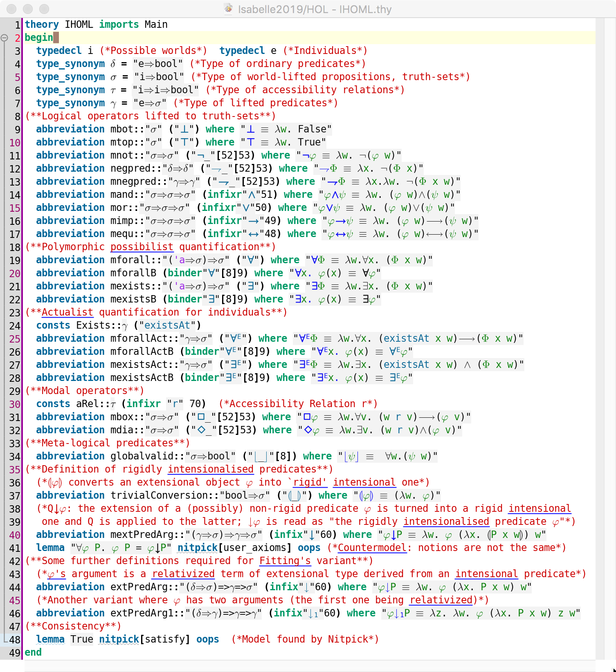The width and height of the screenshot is (616, 672).
Task: Click line number 49 in the gutter
Action: click(x=15, y=653)
